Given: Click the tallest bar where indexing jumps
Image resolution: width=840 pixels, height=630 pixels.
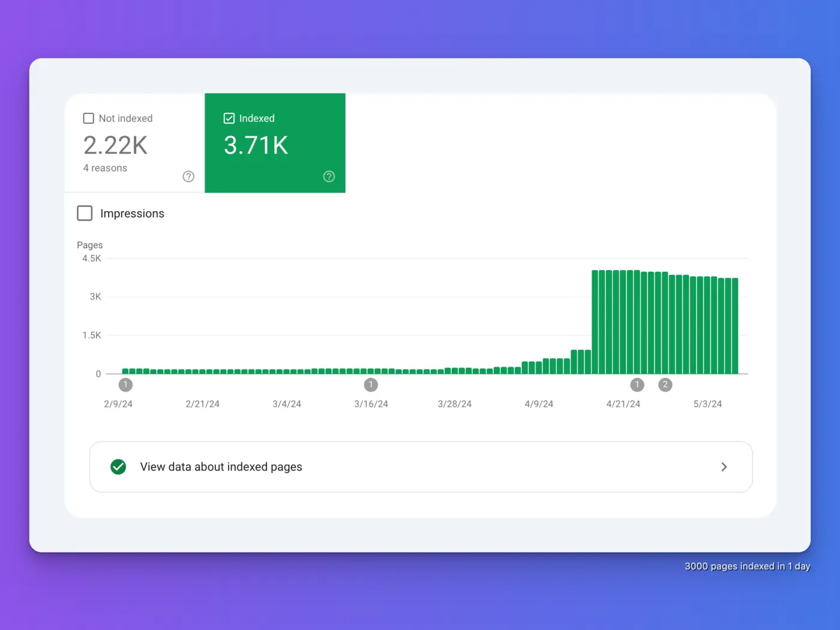Looking at the screenshot, I should pos(595,322).
